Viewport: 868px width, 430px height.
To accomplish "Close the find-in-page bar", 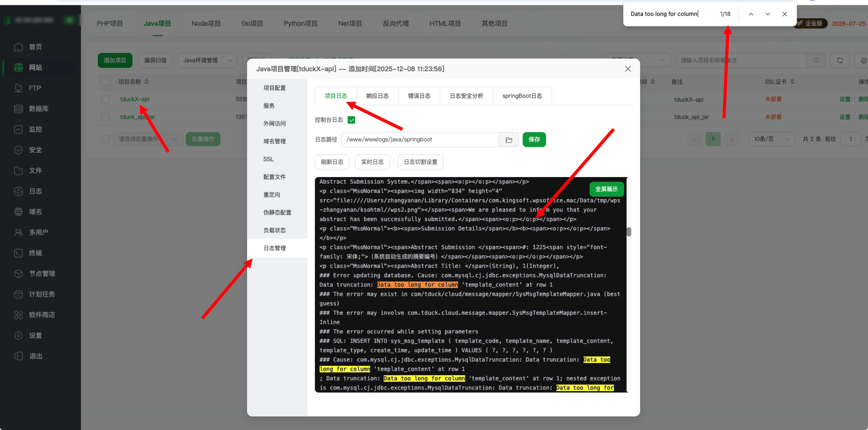I will click(x=785, y=14).
